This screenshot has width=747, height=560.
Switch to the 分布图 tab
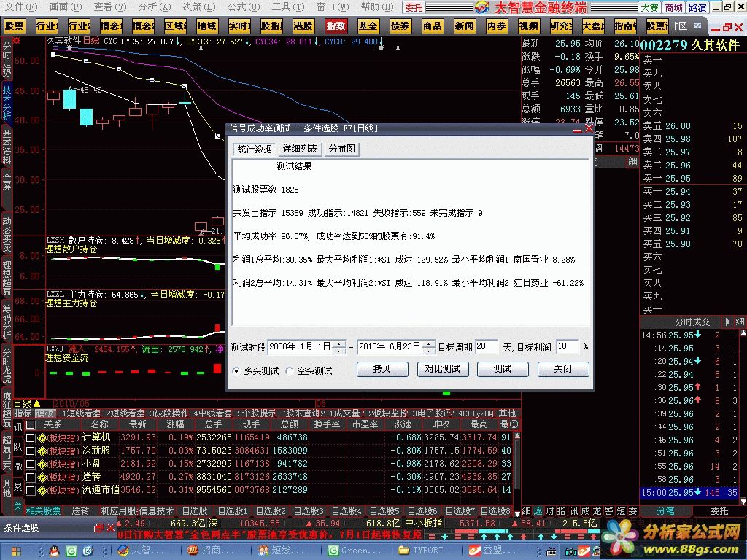(342, 149)
